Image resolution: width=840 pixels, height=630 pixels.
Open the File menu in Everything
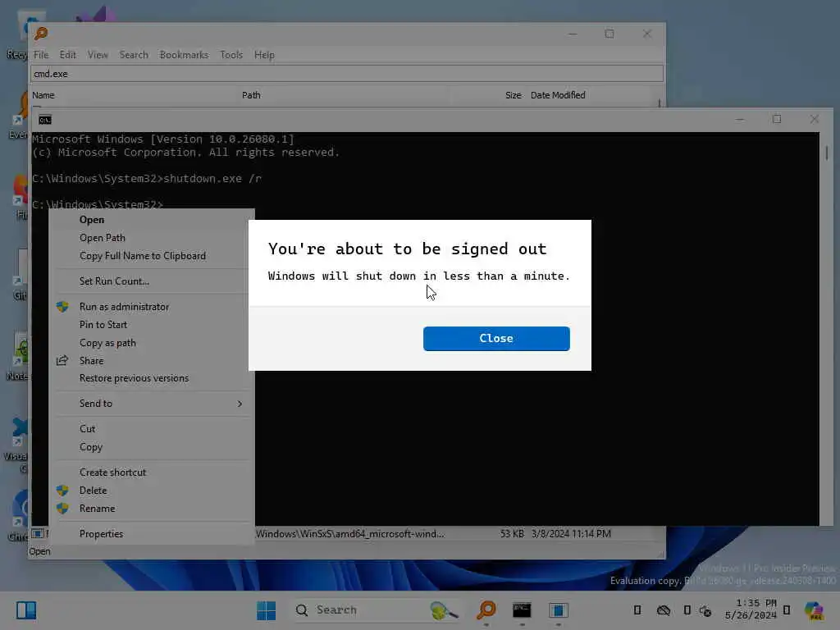[x=41, y=55]
